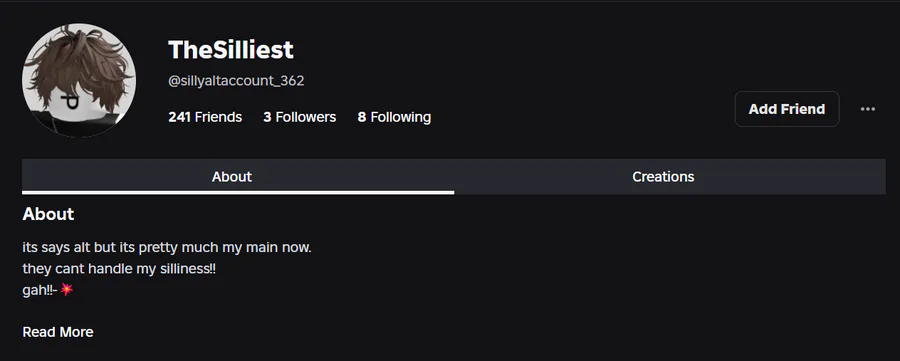Click the Add Friend button
The width and height of the screenshot is (900, 361).
(x=787, y=109)
